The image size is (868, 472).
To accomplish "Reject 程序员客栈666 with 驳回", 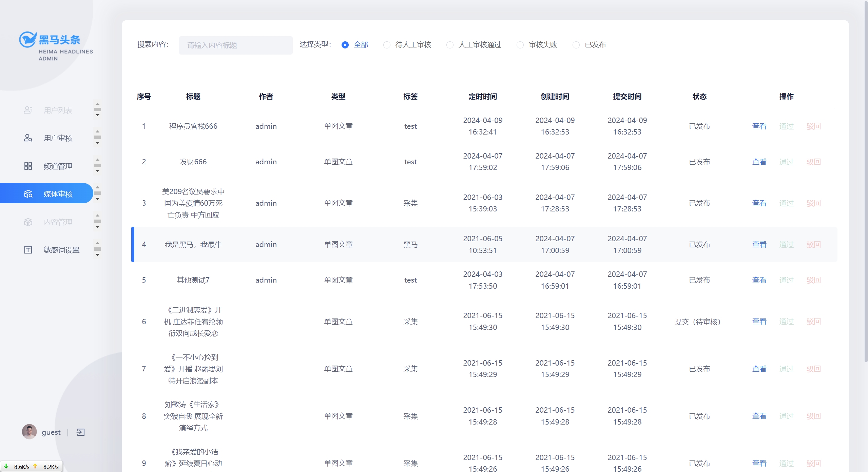I will [813, 126].
